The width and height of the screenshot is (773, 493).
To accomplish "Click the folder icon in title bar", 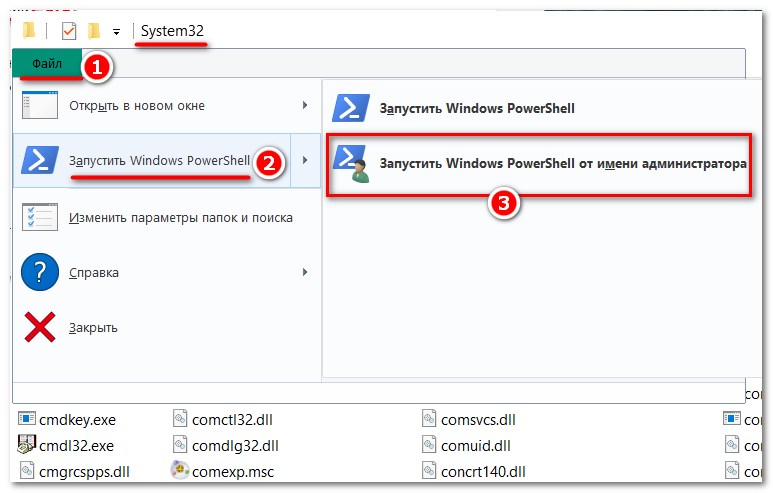I will coord(29,31).
